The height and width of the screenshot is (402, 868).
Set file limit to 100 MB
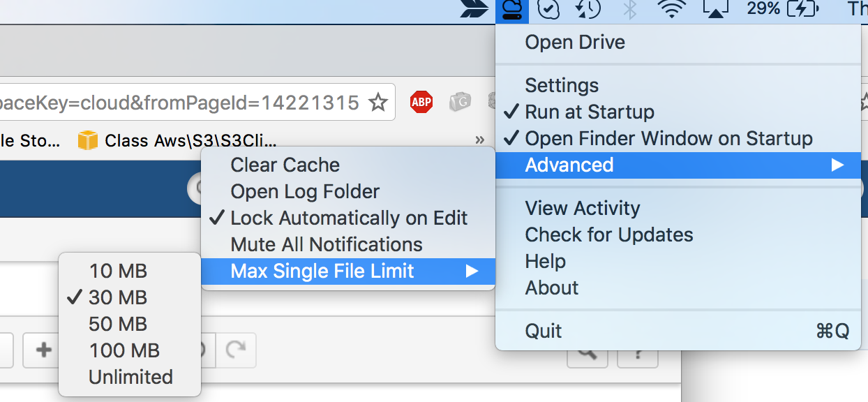click(124, 350)
